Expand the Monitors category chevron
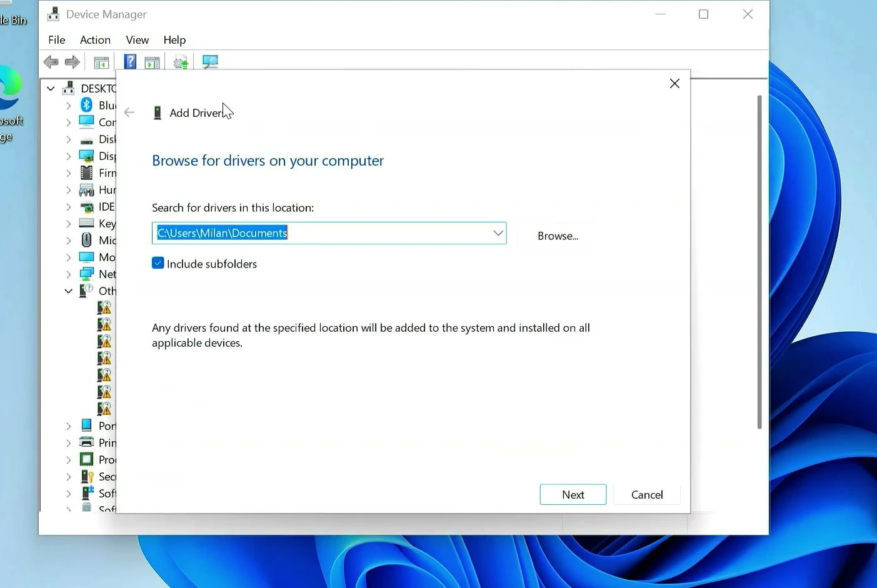 [x=68, y=257]
